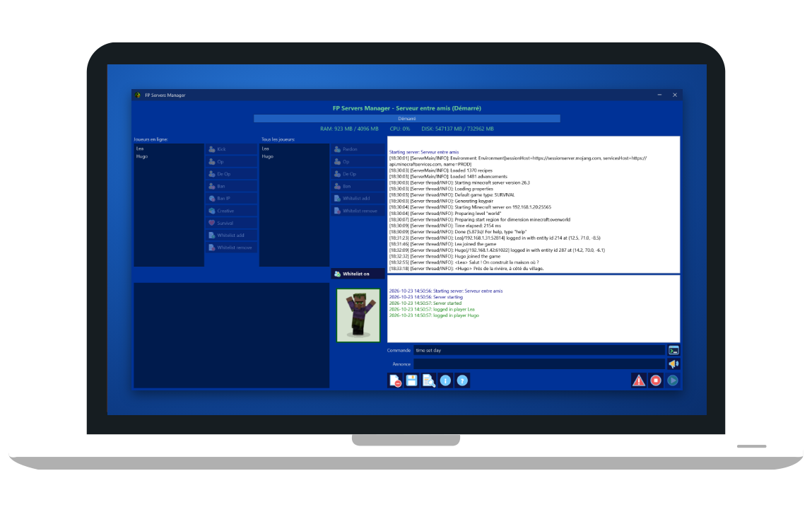
Task: Click the CPU: 0% status text
Action: point(400,129)
